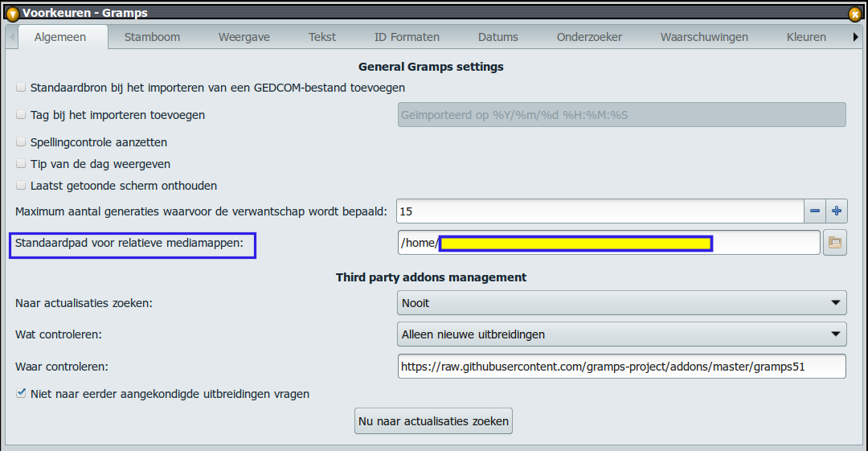
Task: Go to the Datums tab
Action: point(498,37)
